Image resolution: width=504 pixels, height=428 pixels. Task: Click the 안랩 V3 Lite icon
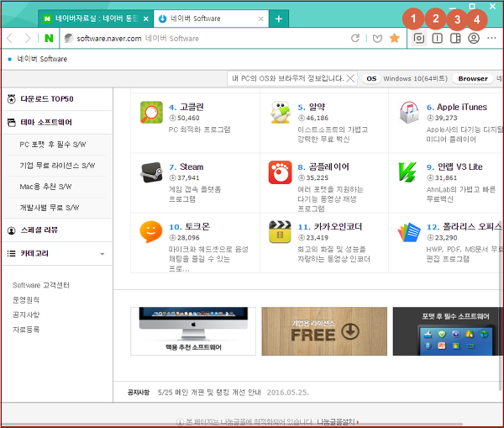[407, 172]
